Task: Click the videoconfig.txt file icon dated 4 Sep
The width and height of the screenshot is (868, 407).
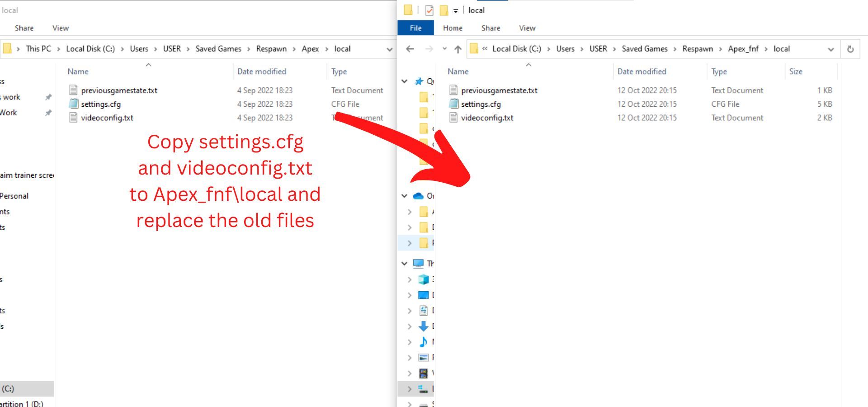Action: pyautogui.click(x=73, y=118)
